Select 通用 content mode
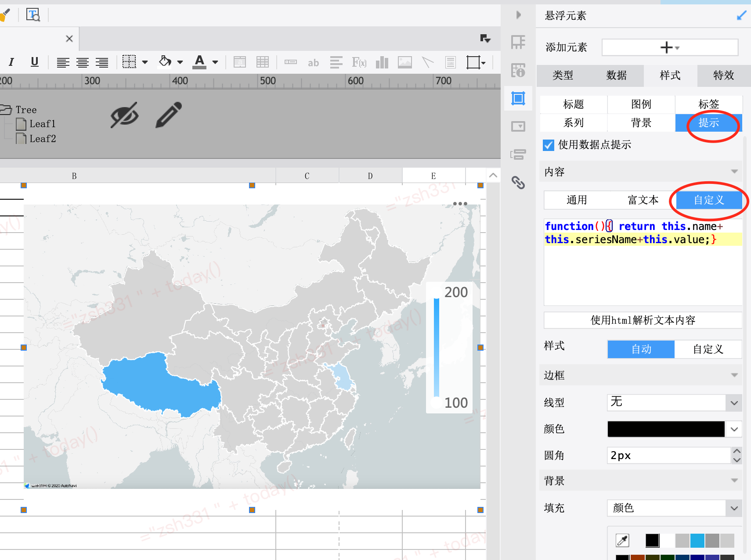751x560 pixels. pos(577,200)
